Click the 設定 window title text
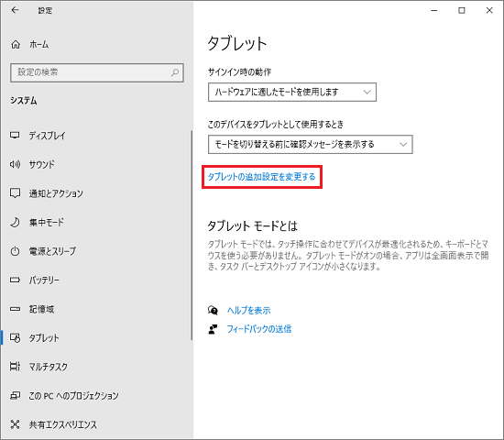The image size is (504, 440). [x=45, y=11]
